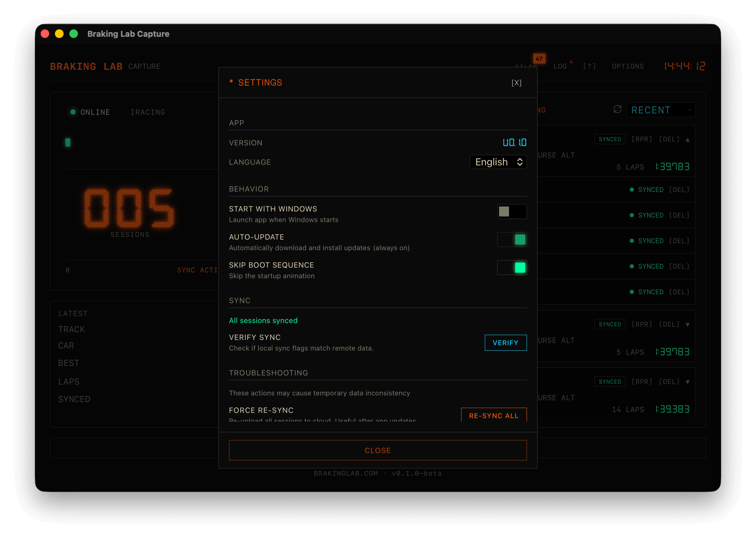756x538 pixels.
Task: Collapse the expanded session using the up arrow
Action: point(688,139)
